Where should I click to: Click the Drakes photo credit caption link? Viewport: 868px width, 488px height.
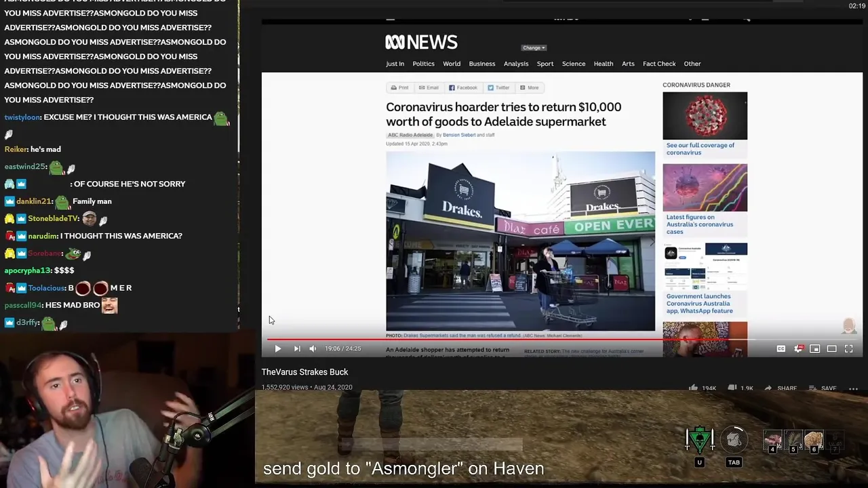(x=484, y=335)
